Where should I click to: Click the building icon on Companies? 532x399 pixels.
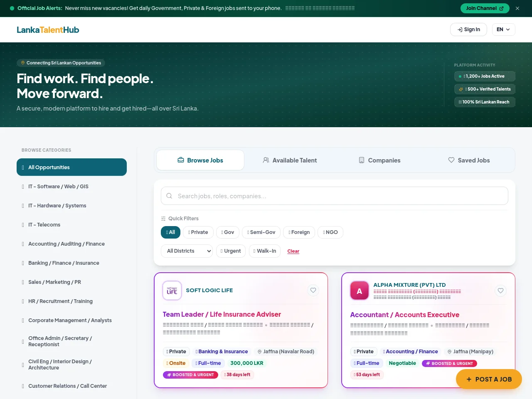tap(362, 160)
